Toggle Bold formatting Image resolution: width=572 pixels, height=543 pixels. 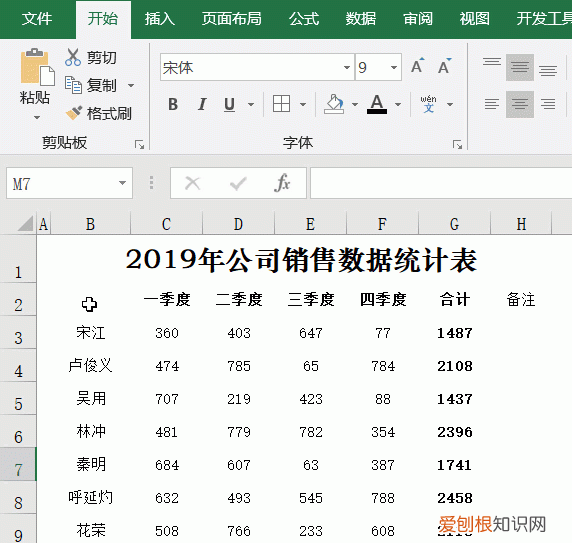(x=173, y=104)
